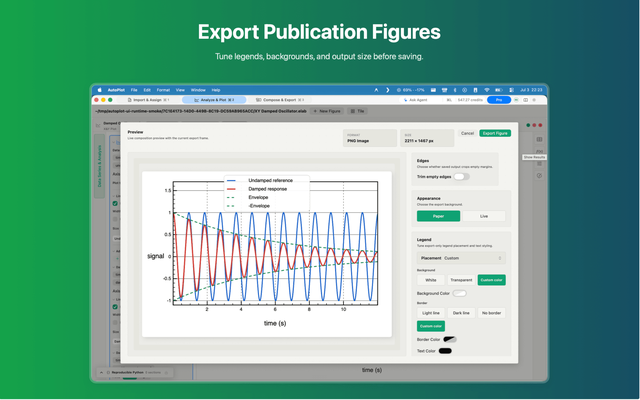Screen dimensions: 640x400
Task: Choose No border option
Action: point(491,313)
